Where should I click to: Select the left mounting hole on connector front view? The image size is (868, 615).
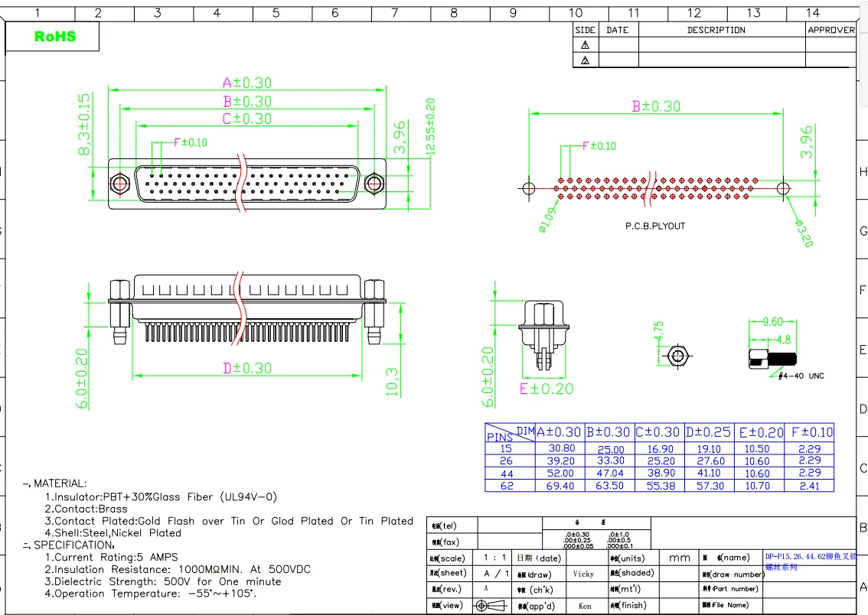119,184
